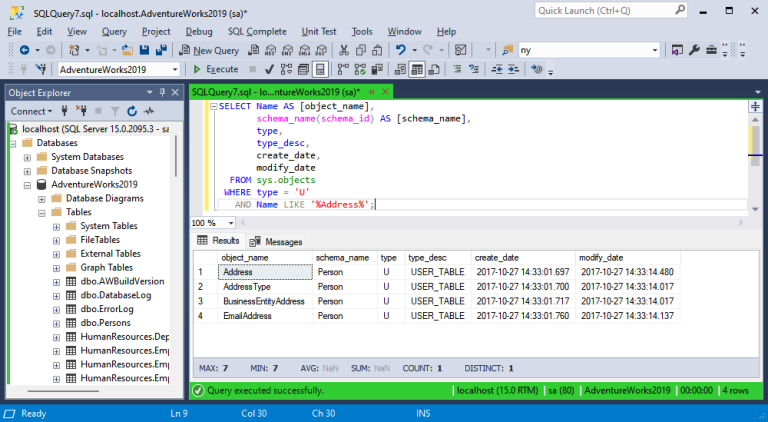Click the Parse checkmark icon
This screenshot has height=422, width=768.
[269, 69]
